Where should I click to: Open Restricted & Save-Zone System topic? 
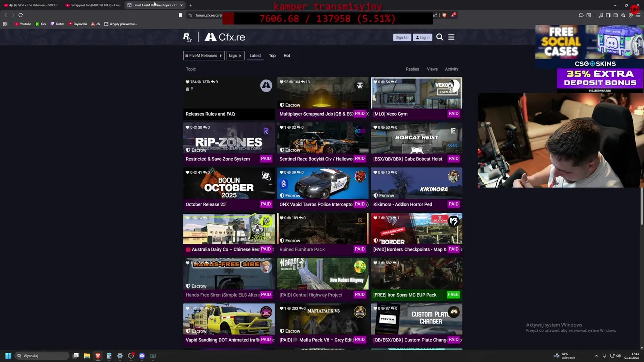pyautogui.click(x=217, y=159)
